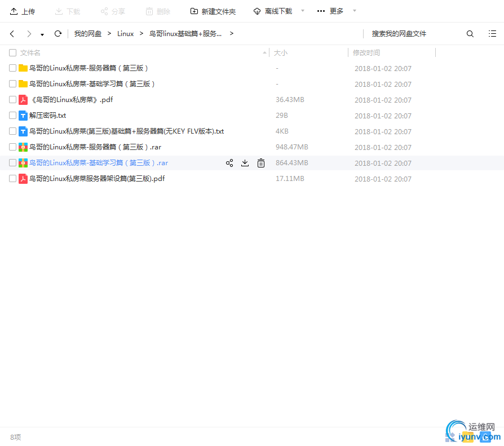
Task: Click PDF icon of《鸟哥的Linux私房菜》.pdf
Action: (x=23, y=100)
